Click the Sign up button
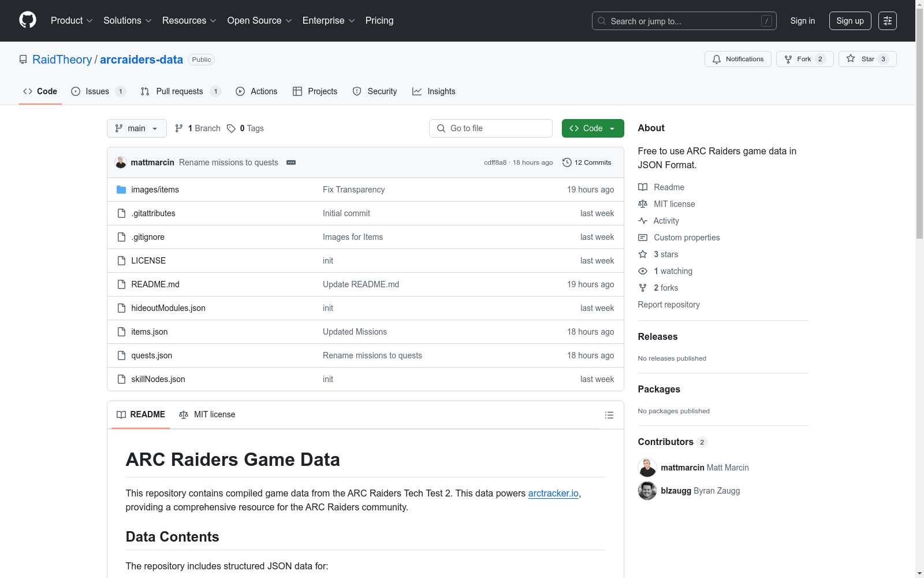924x578 pixels. click(x=850, y=21)
